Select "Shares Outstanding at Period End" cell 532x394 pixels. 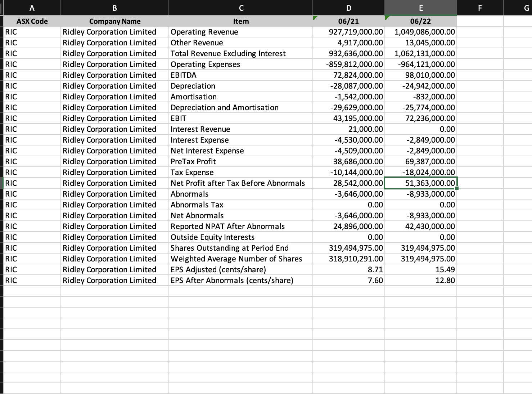point(241,248)
